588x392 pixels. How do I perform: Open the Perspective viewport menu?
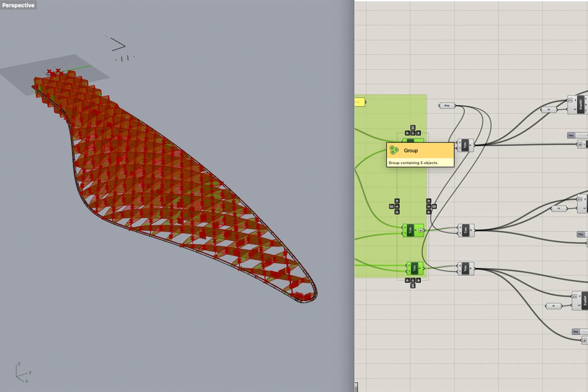18,5
